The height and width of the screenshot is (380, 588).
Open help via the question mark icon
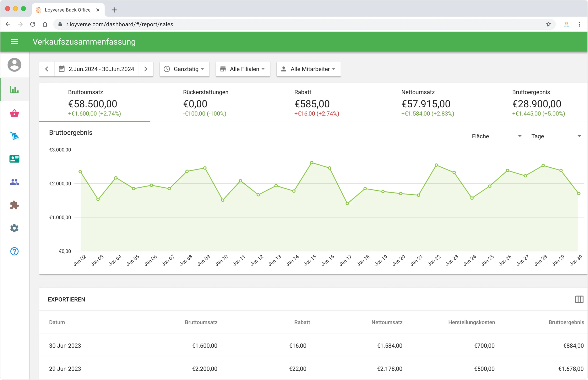pos(14,251)
